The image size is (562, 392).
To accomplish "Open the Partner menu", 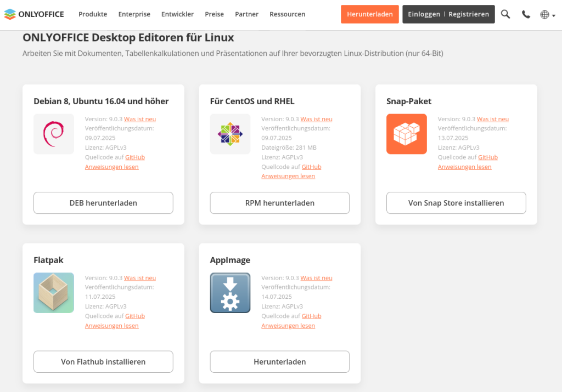I will coord(246,14).
